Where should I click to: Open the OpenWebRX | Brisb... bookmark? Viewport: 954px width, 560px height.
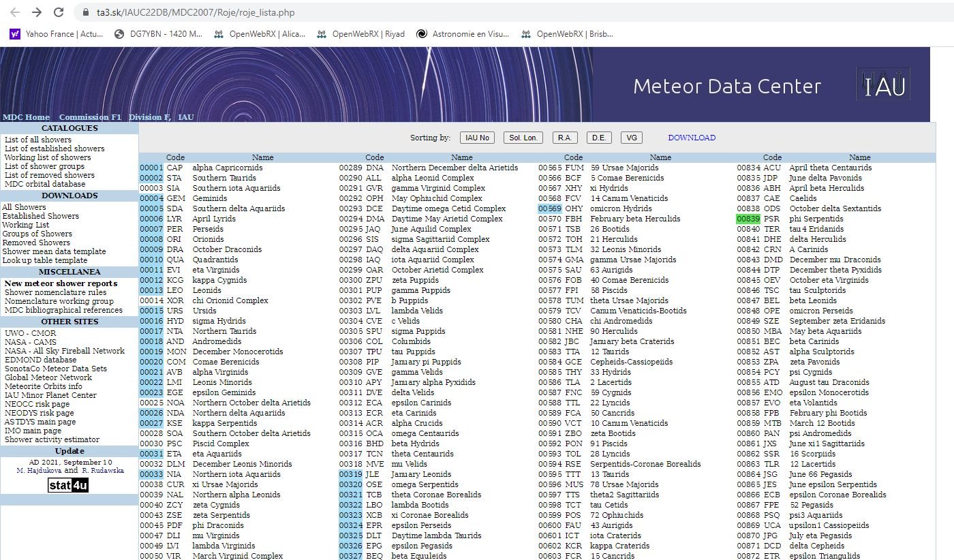point(567,33)
